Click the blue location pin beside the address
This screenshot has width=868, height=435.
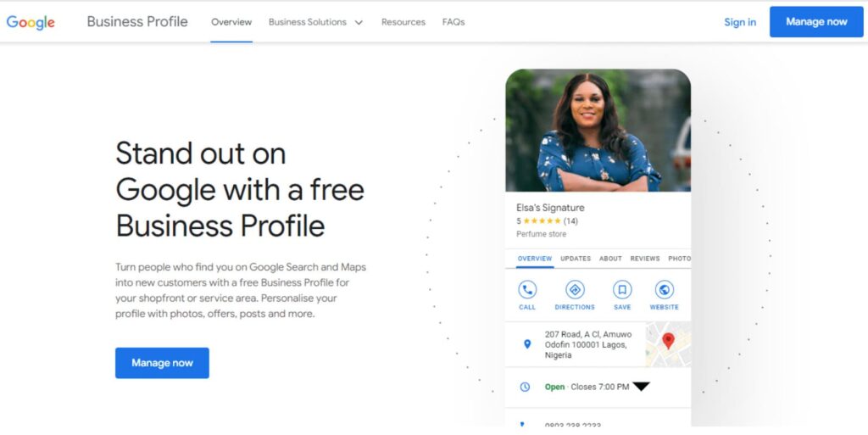coord(527,344)
